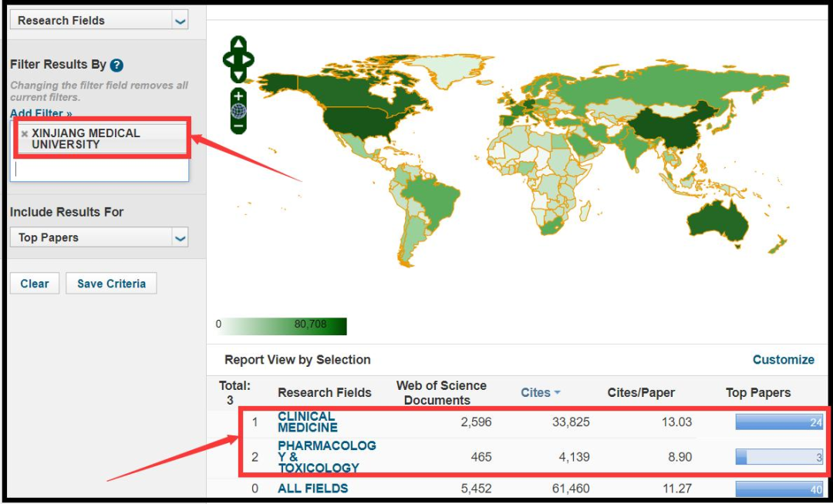Screen dimensions: 833x504
Task: Click the Add Filter link
Action: [x=41, y=114]
